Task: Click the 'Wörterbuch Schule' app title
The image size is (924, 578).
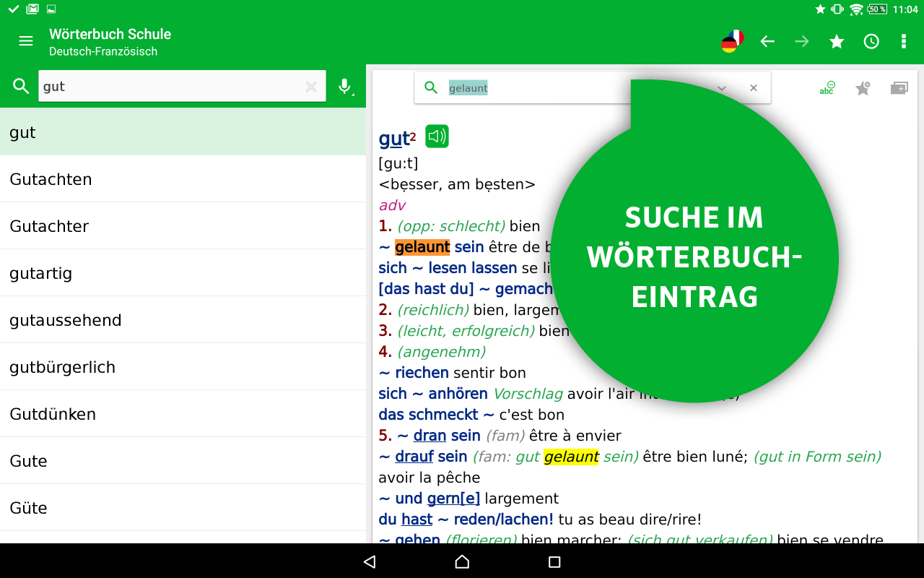Action: point(110,34)
